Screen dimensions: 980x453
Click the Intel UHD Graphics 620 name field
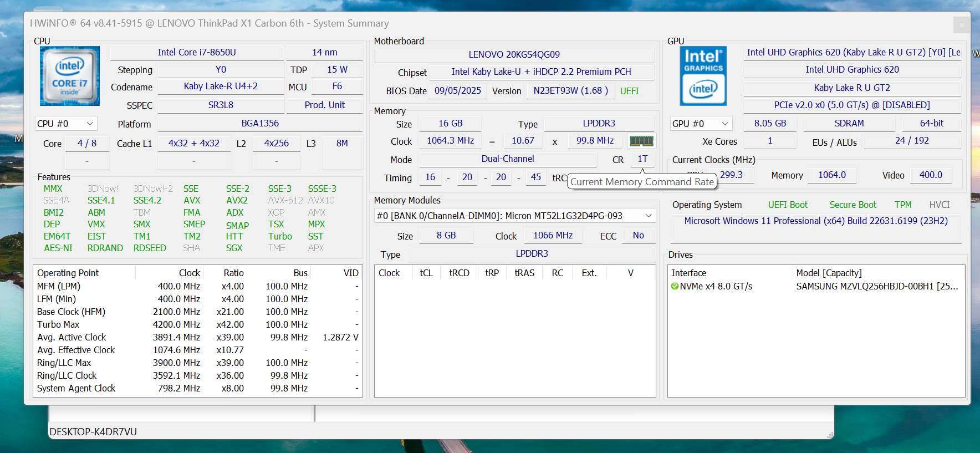[x=853, y=70]
